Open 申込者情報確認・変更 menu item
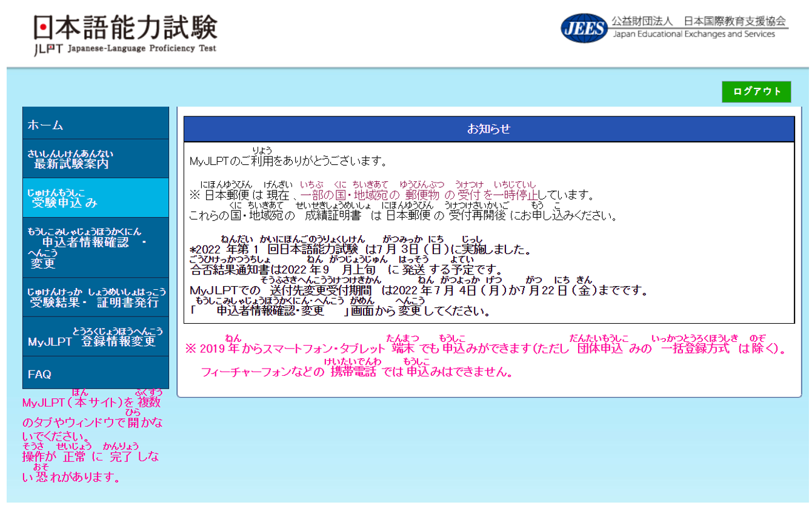 tap(96, 247)
